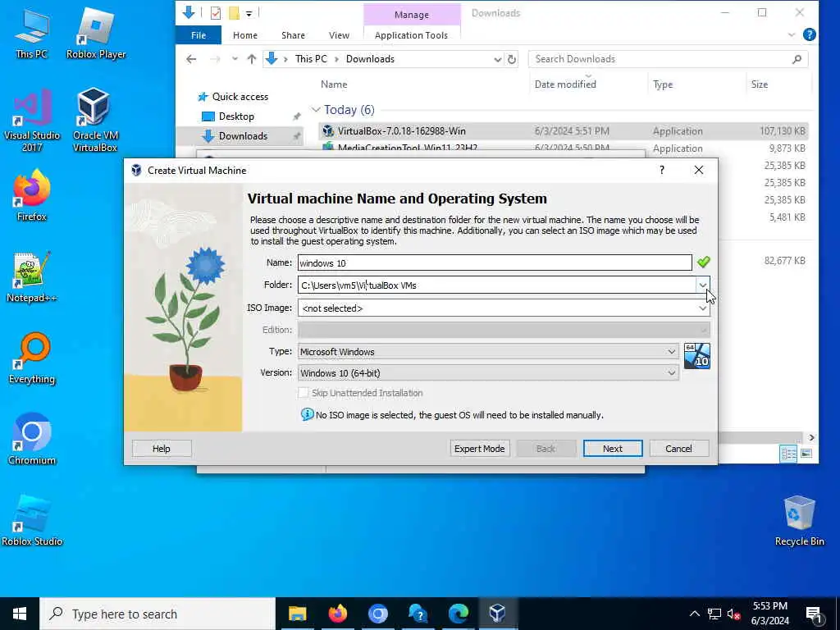Switch Explorer to details view
The width and height of the screenshot is (840, 630).
point(788,454)
